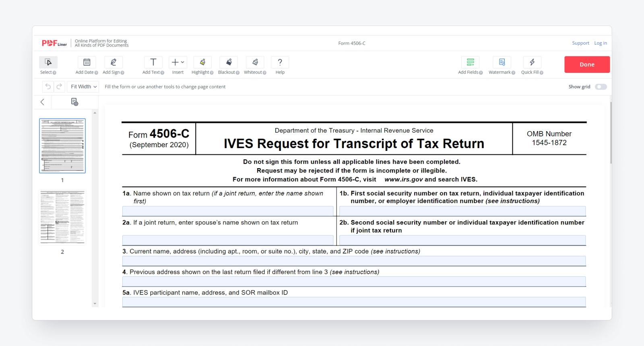This screenshot has height=346, width=644.
Task: Pick the Whiteout eraser tool
Action: pyautogui.click(x=255, y=62)
